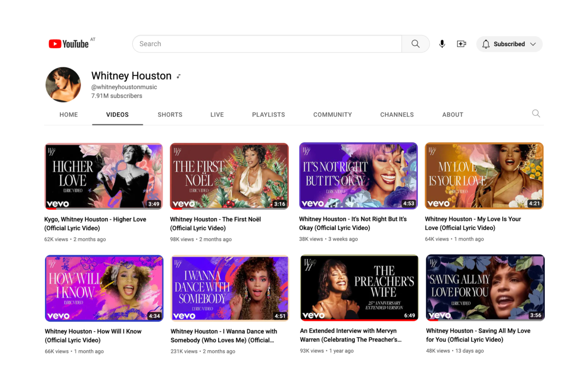Open title Saving All My Love for You

[x=478, y=335]
